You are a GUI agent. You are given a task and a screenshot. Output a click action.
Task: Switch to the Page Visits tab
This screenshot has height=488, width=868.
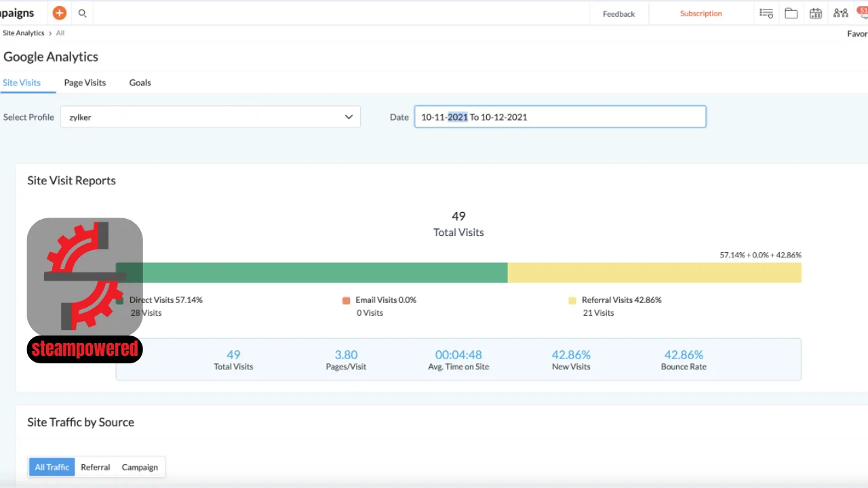pos(85,83)
